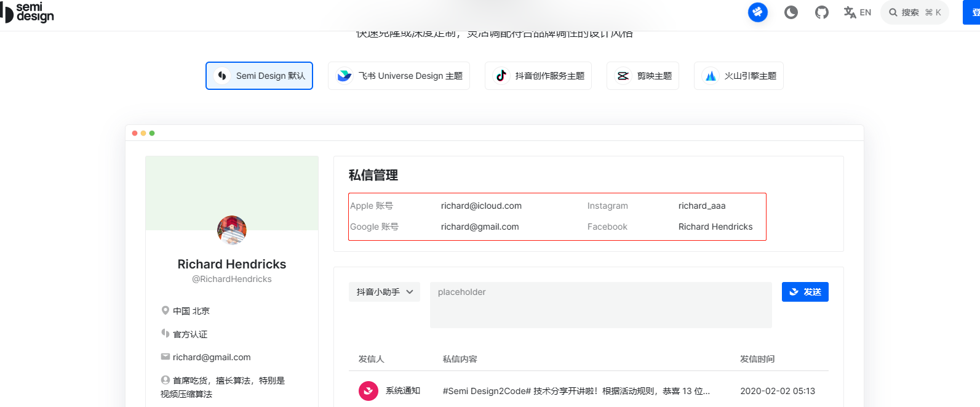Click the Google 账号 label
The width and height of the screenshot is (980, 407).
pos(374,227)
